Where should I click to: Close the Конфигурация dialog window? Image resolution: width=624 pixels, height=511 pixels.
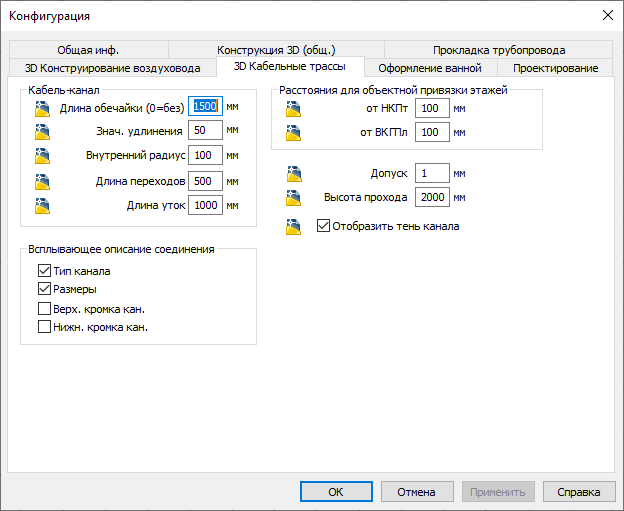[x=608, y=16]
